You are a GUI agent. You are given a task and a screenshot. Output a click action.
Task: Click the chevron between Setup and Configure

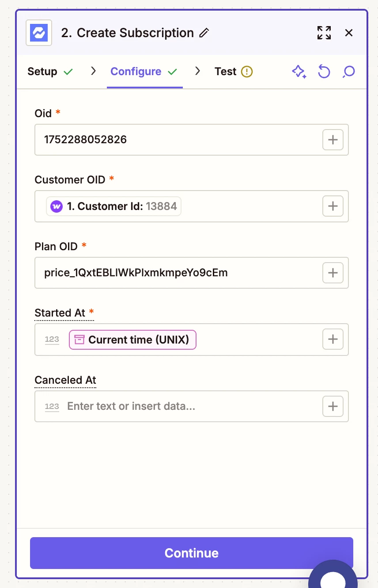pos(93,71)
